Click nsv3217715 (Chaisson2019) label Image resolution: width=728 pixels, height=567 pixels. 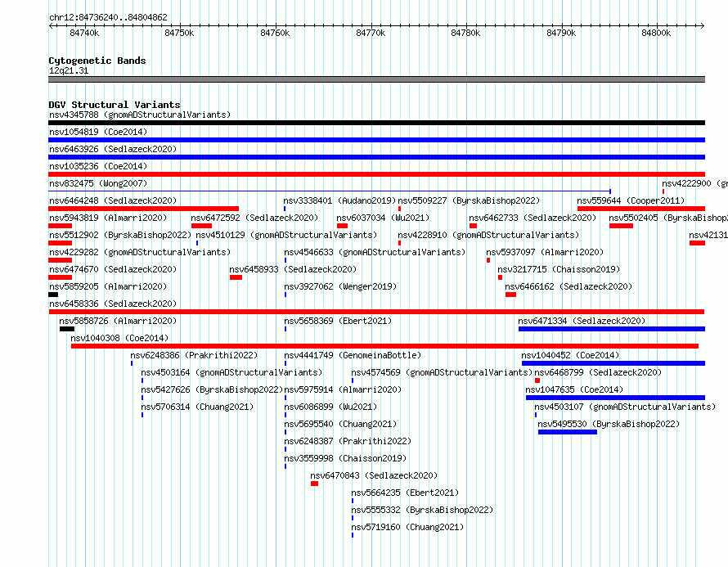[559, 269]
